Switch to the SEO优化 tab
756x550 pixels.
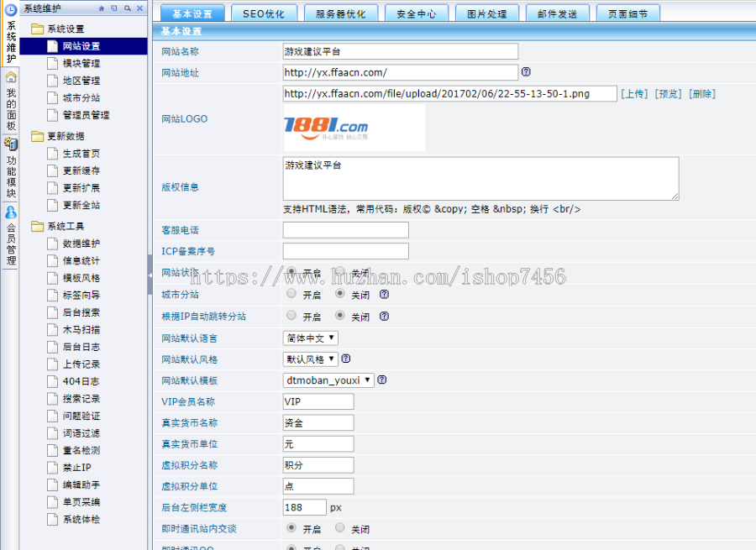click(x=264, y=13)
